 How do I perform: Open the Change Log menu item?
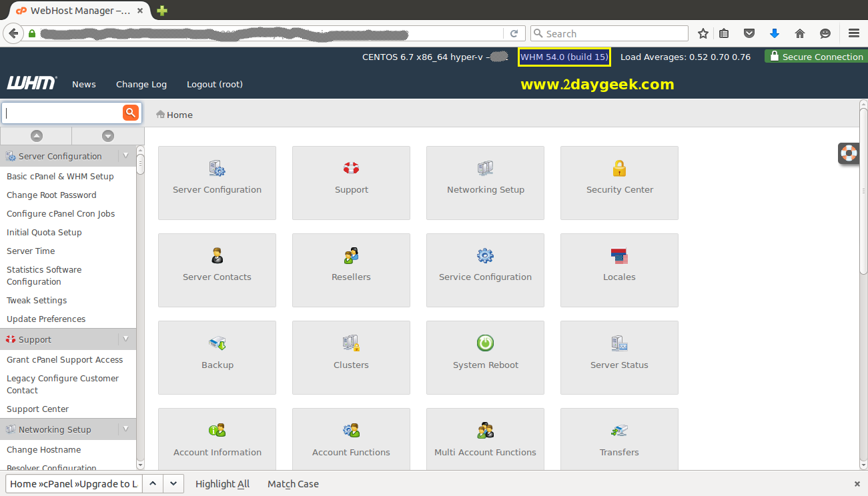tap(141, 84)
